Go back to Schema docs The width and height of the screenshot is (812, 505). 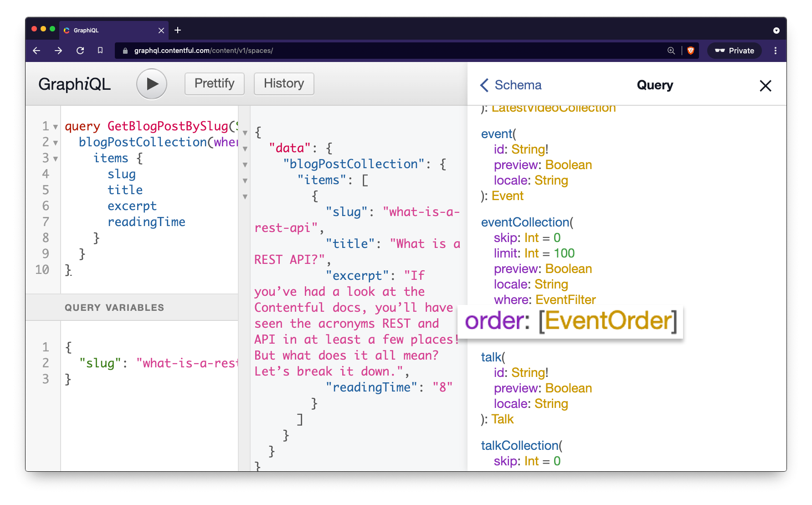click(x=511, y=85)
